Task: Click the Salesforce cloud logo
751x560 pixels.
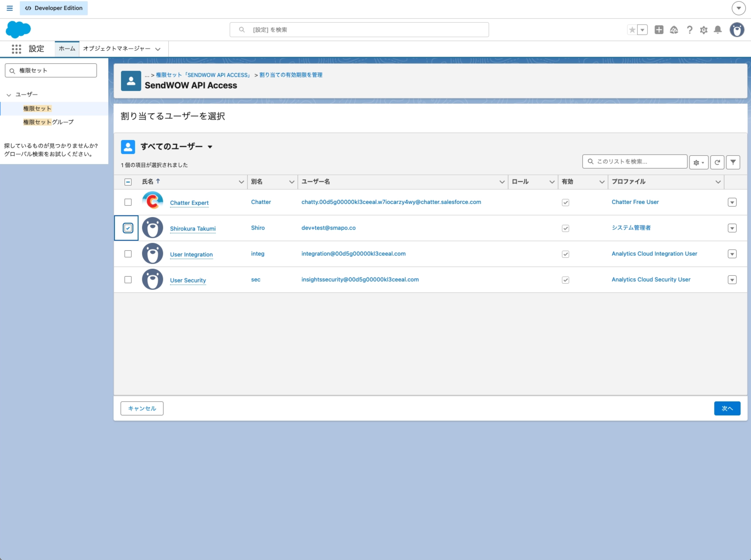Action: [18, 30]
